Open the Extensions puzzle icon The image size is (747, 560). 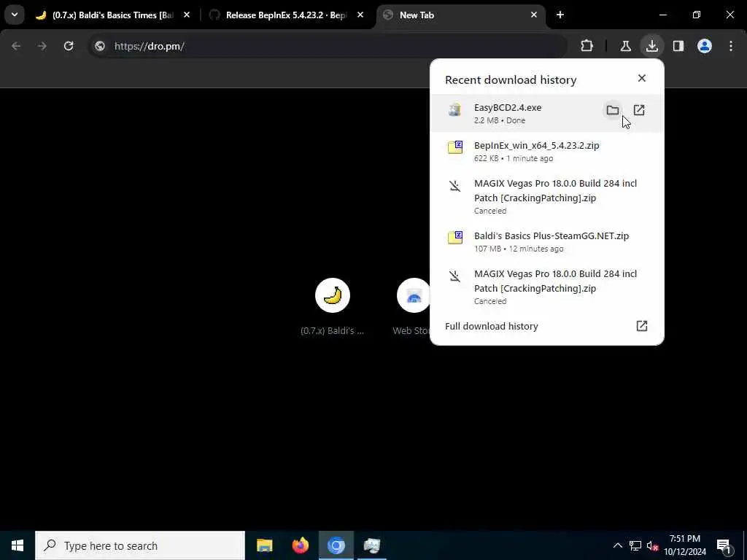coord(587,46)
